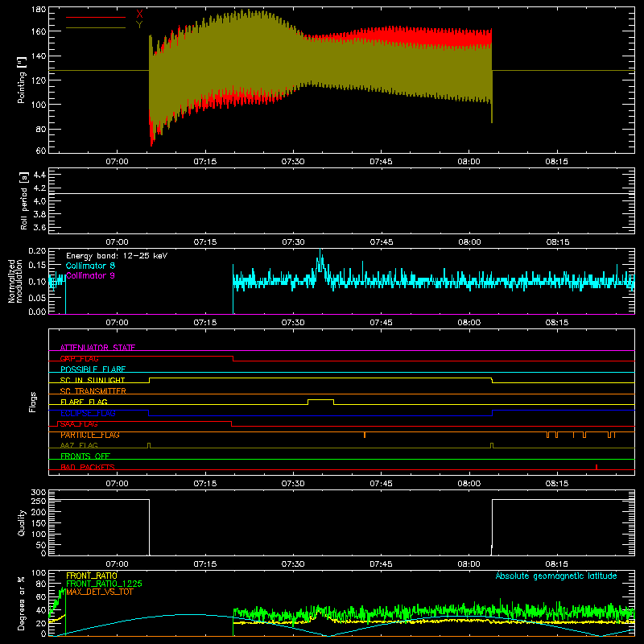Select the PARTICLE_FLAG label
Image resolution: width=644 pixels, height=644 pixels.
90,435
